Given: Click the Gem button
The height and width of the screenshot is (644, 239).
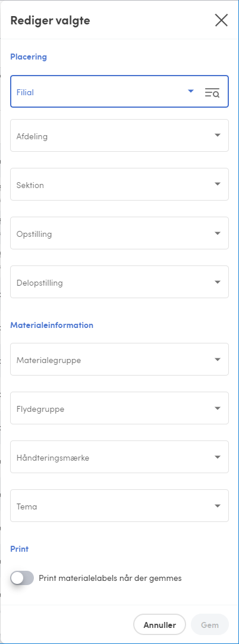Looking at the screenshot, I should point(209,625).
